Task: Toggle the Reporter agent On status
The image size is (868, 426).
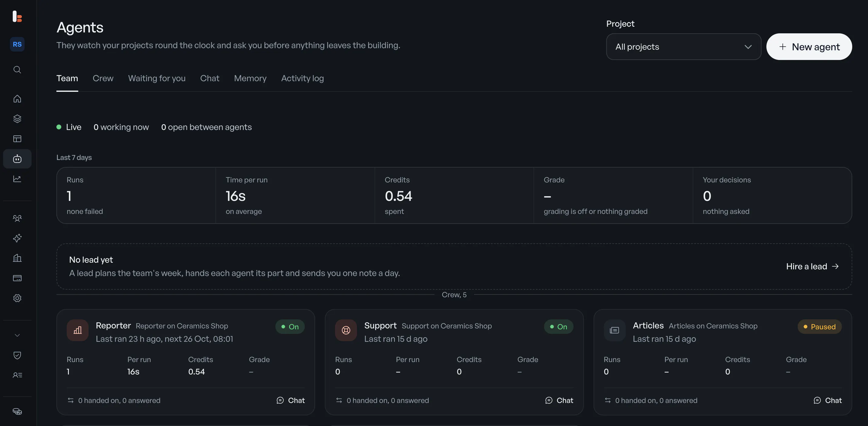Action: (x=290, y=327)
